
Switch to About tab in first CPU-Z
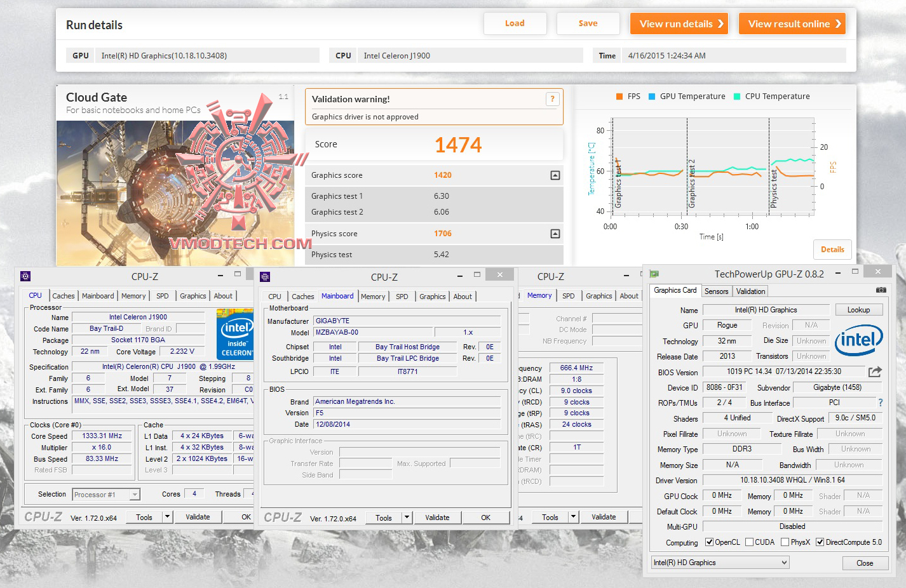pos(223,296)
